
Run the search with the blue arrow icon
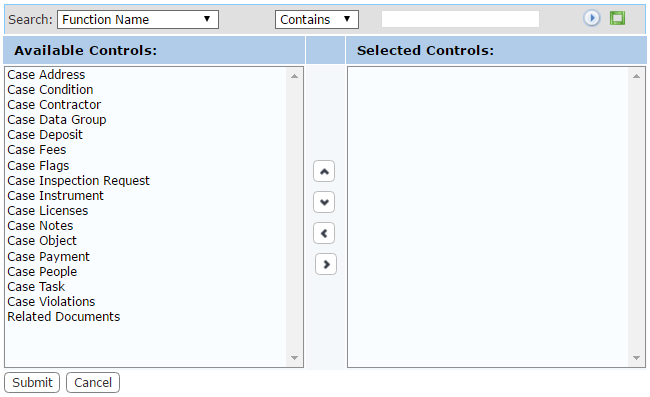(x=592, y=18)
